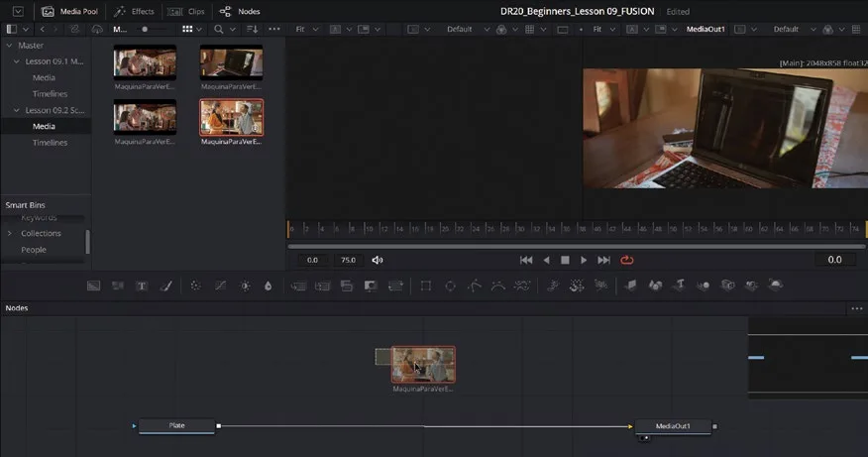Add a Brightness Contrast sun-icon node
This screenshot has height=457, width=868.
click(245, 286)
